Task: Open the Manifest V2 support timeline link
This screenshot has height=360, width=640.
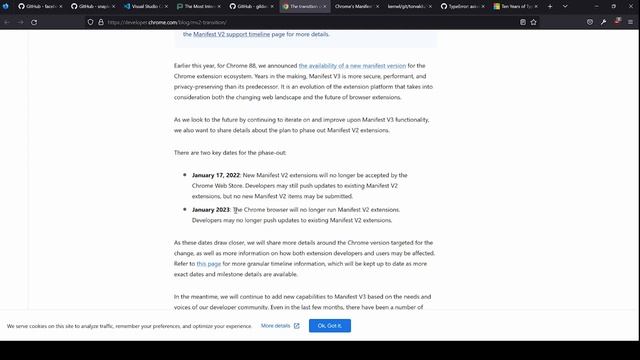Action: click(x=231, y=34)
